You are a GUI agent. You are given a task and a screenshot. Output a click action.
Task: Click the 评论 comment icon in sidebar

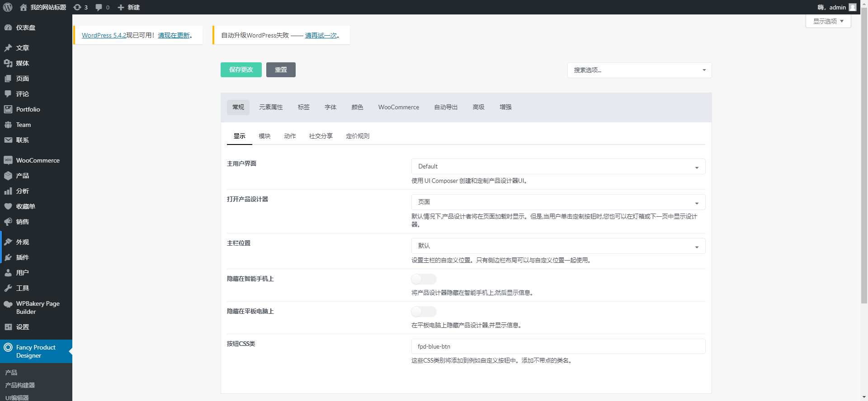(8, 94)
